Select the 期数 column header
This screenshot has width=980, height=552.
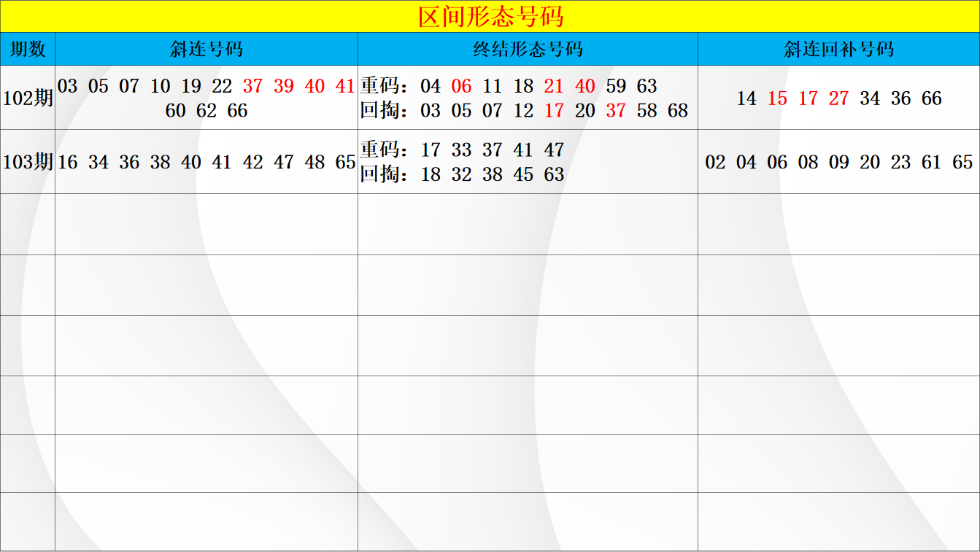[28, 49]
